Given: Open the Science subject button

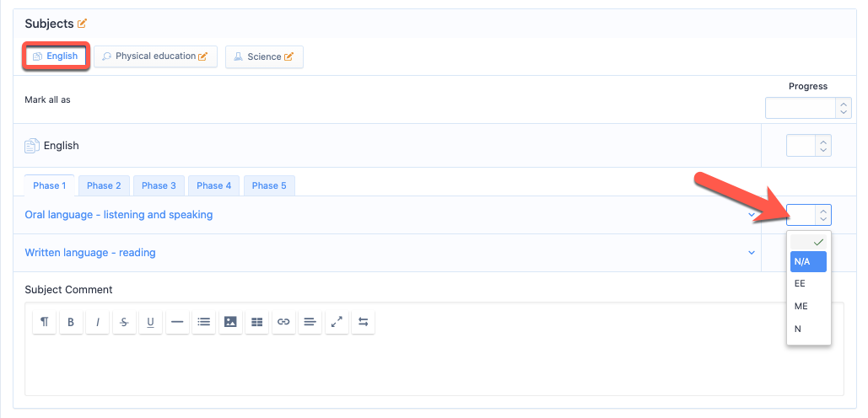Looking at the screenshot, I should click(263, 56).
